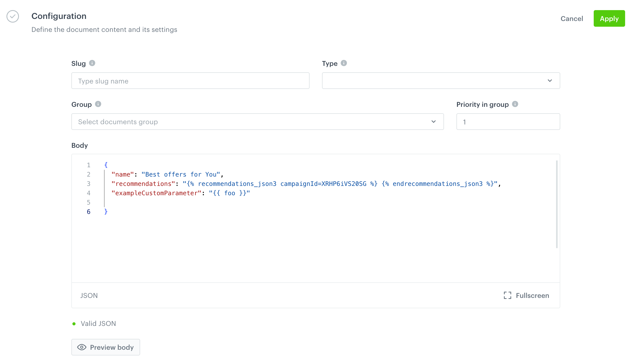The image size is (629, 364).
Task: Click the Priority in group info icon
Action: point(515,104)
